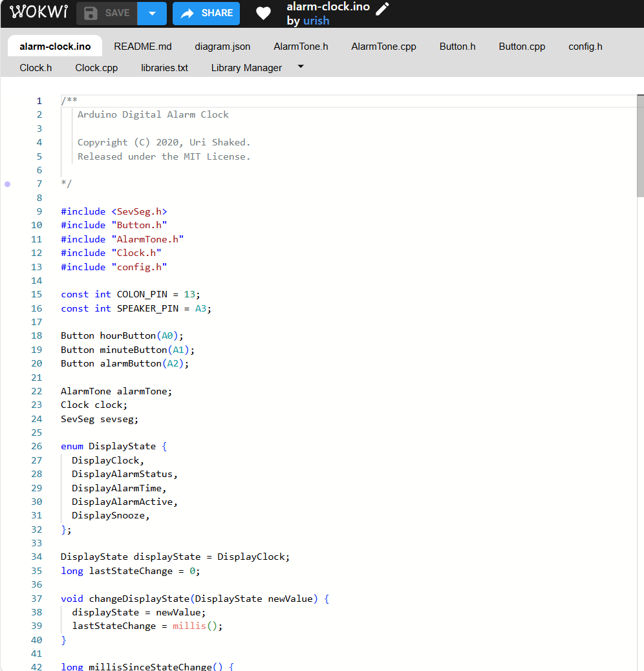Click 'enum DisplayState' on line 26

(108, 446)
